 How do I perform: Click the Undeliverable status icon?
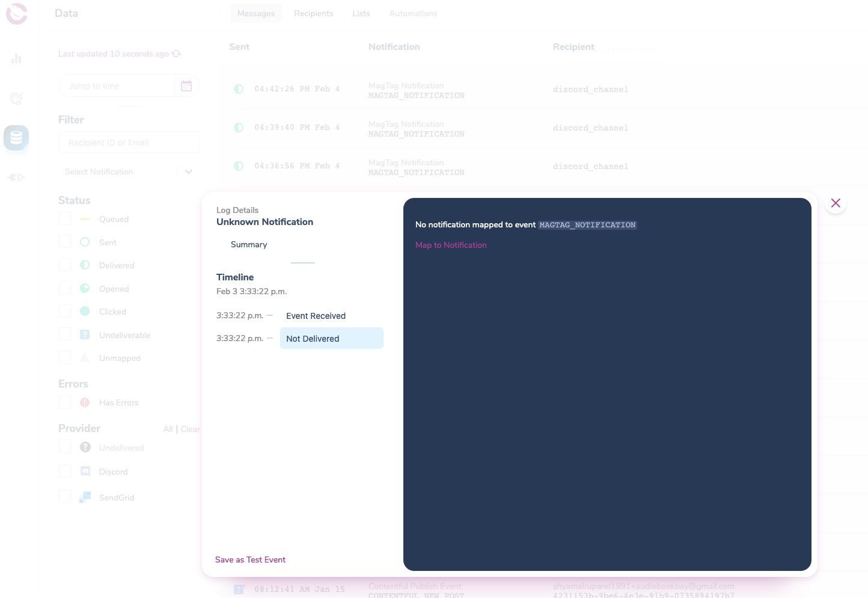[85, 334]
